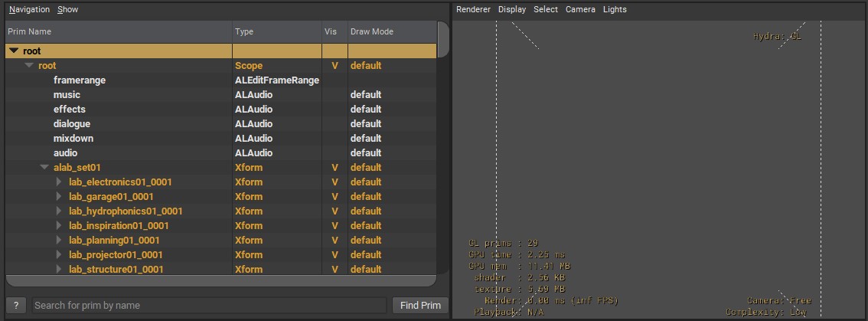Expand lab_inspiration01_0001
The width and height of the screenshot is (868, 321).
click(x=60, y=226)
